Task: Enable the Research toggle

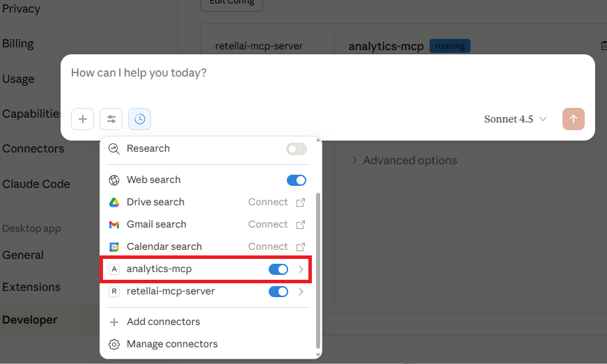Action: [x=296, y=149]
